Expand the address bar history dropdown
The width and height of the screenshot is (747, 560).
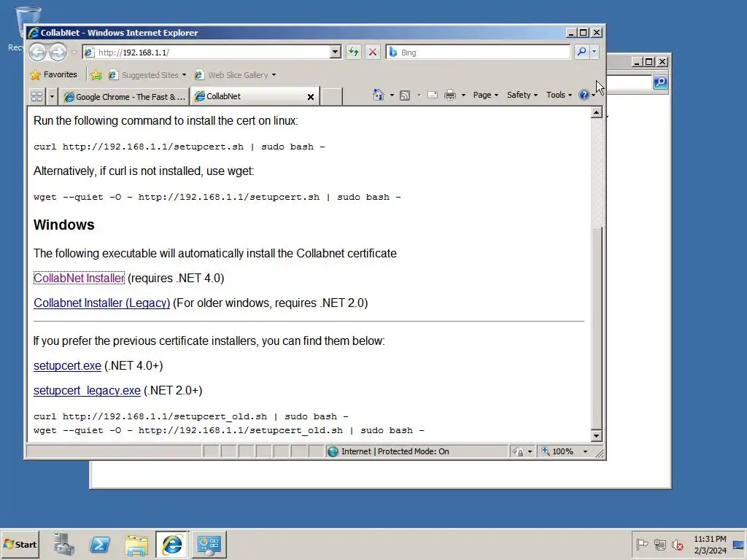point(336,52)
